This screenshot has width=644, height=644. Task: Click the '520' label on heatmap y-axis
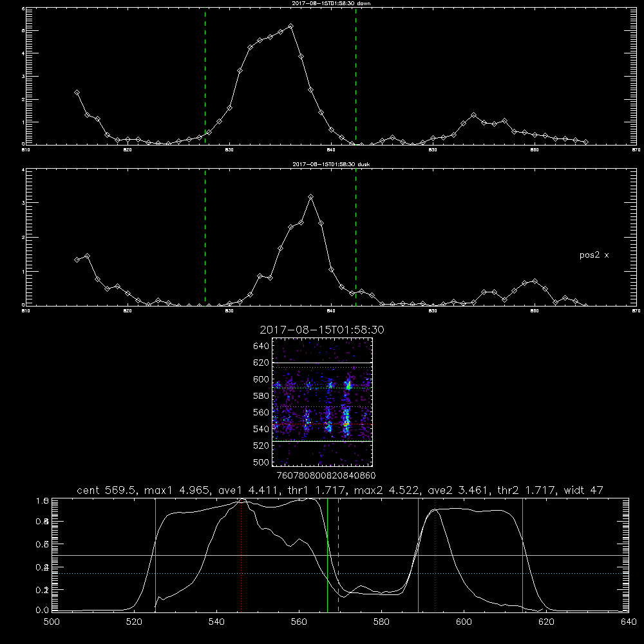pos(261,446)
